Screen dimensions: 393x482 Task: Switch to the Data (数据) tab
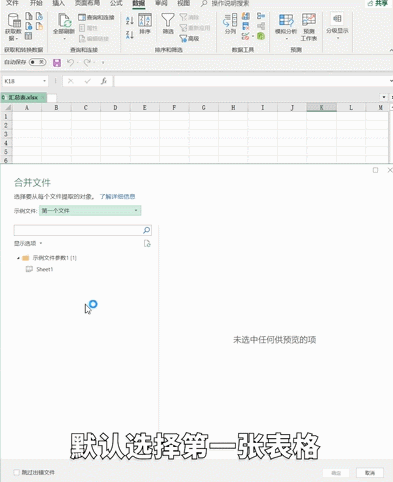[139, 3]
